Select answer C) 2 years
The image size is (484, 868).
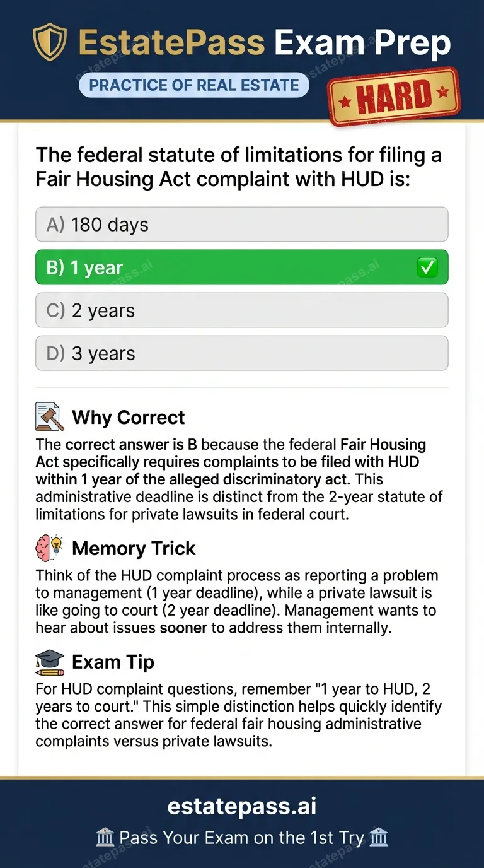241,310
